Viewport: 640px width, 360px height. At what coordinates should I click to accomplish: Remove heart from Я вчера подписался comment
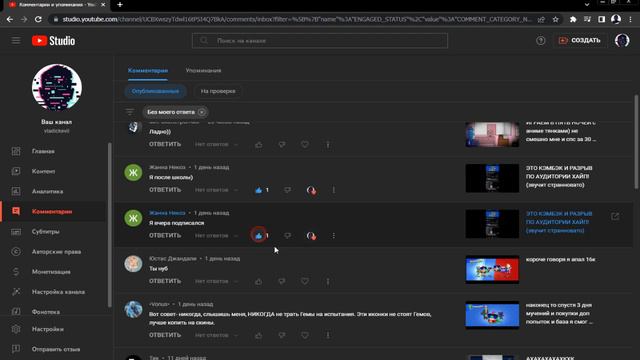[311, 236]
